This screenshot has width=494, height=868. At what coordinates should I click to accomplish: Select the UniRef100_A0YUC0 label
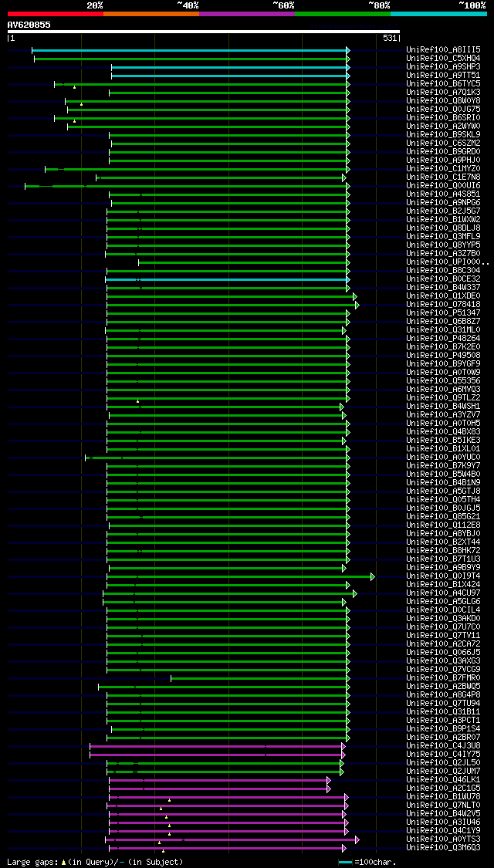[443, 458]
